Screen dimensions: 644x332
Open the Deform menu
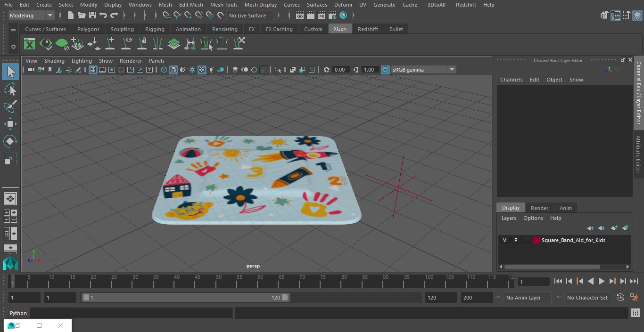click(343, 5)
